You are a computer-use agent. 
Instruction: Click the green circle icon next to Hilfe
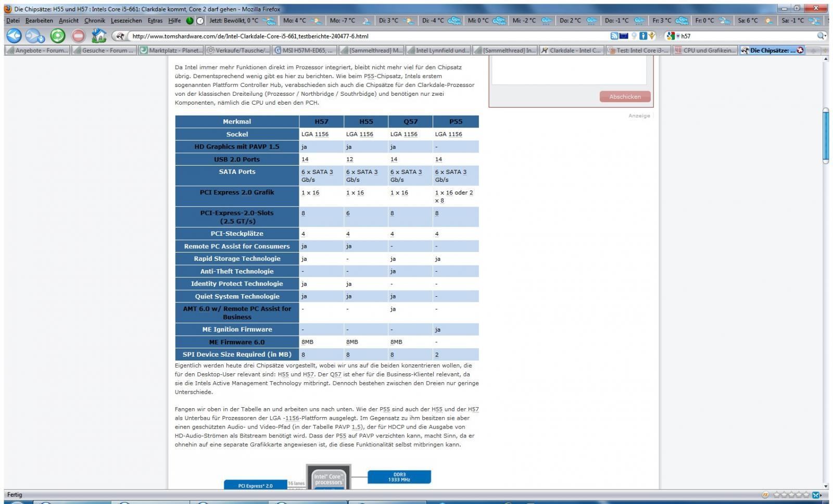(x=190, y=21)
